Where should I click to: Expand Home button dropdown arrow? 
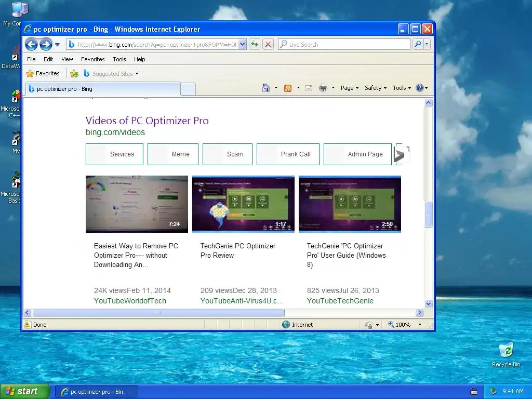pyautogui.click(x=276, y=88)
